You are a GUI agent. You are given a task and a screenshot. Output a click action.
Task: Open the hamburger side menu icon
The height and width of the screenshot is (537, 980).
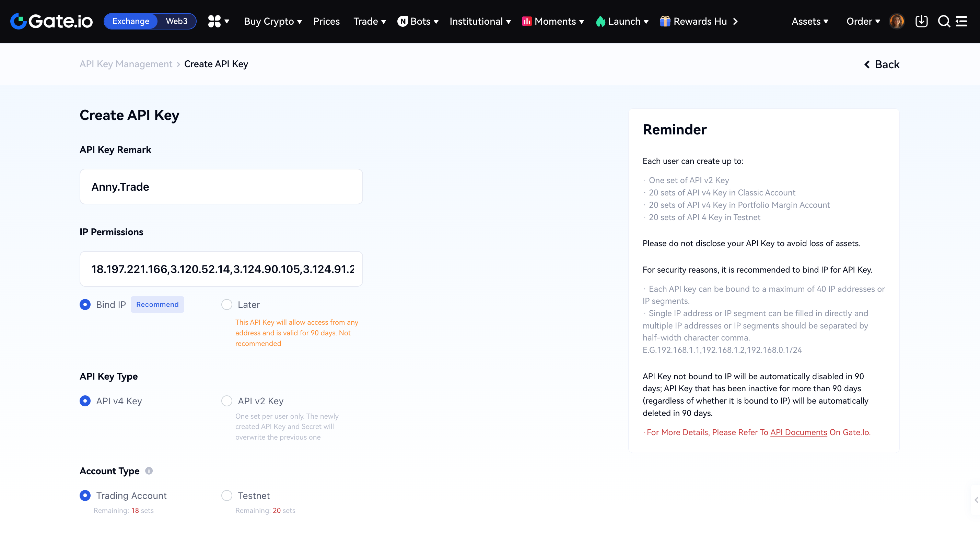point(961,21)
